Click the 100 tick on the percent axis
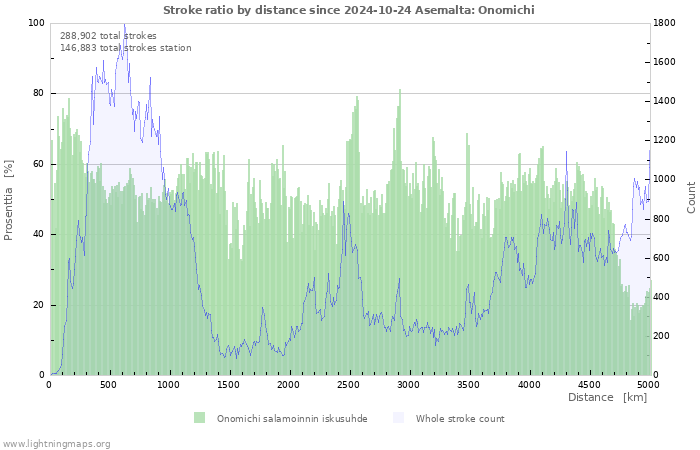The image size is (700, 450). click(36, 23)
